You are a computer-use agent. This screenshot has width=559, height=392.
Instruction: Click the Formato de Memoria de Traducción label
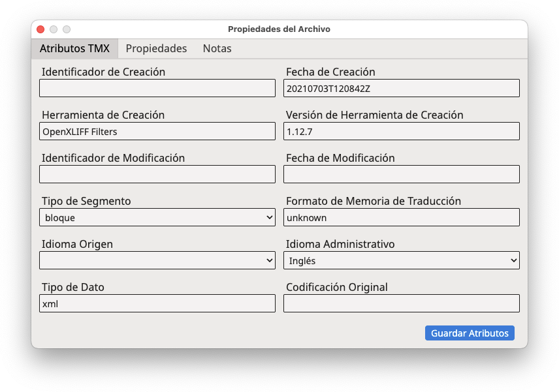[x=374, y=201]
